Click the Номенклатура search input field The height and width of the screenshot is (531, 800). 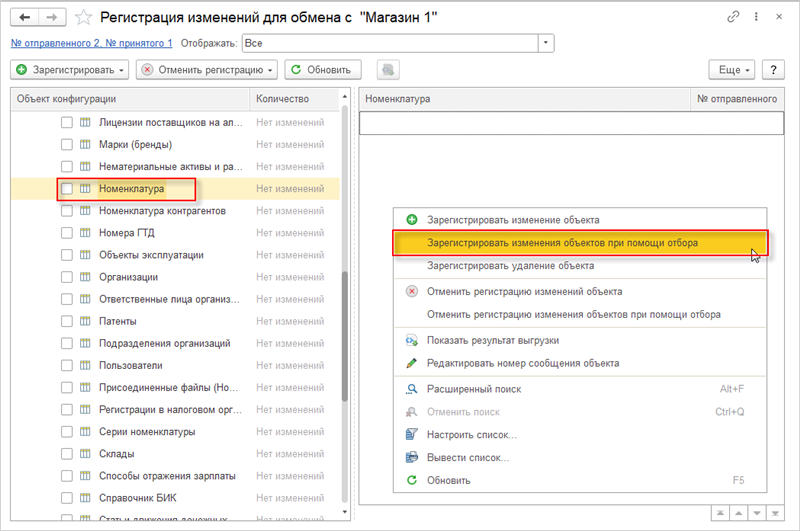(x=571, y=123)
